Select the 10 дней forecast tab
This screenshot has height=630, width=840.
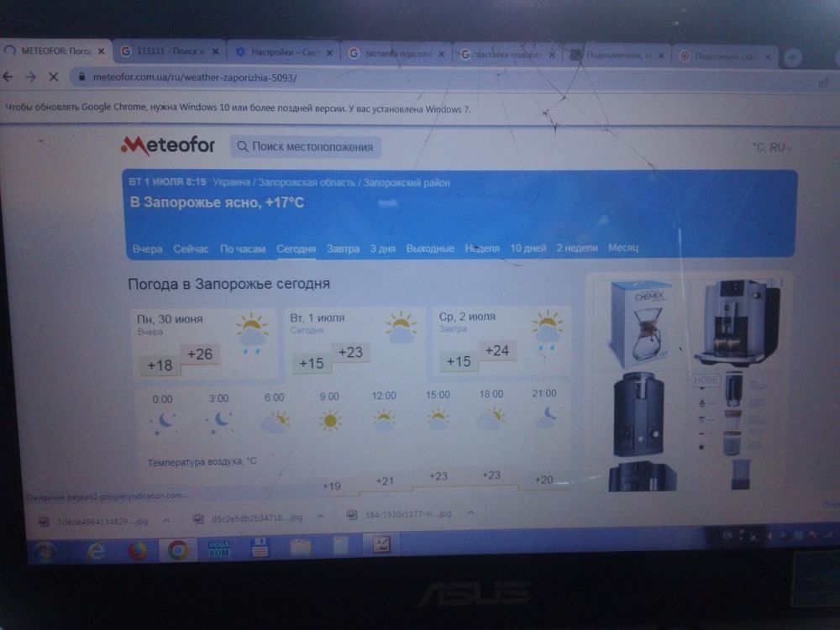pos(528,248)
